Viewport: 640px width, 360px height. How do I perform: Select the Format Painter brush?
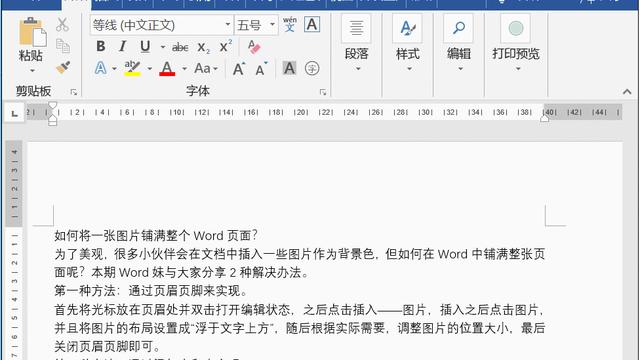[x=62, y=67]
